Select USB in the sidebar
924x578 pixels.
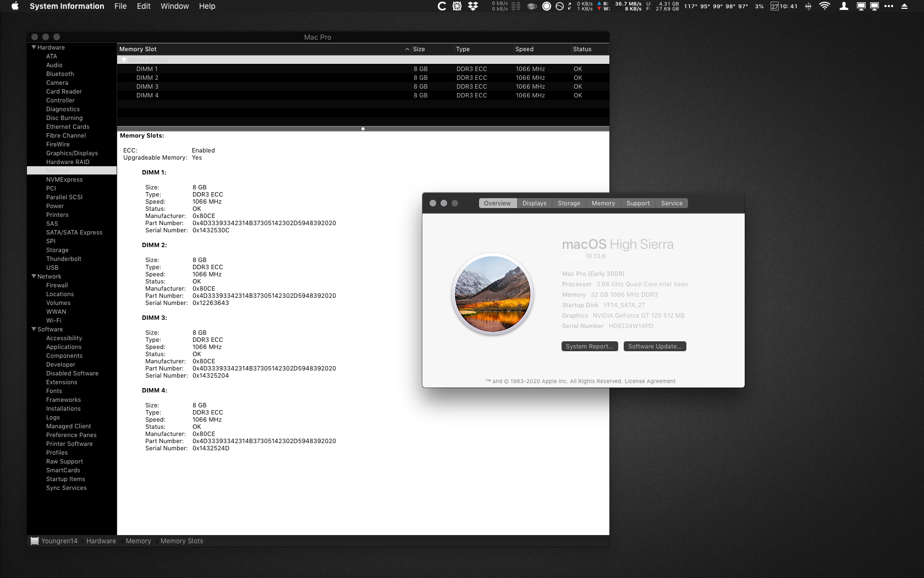click(52, 268)
